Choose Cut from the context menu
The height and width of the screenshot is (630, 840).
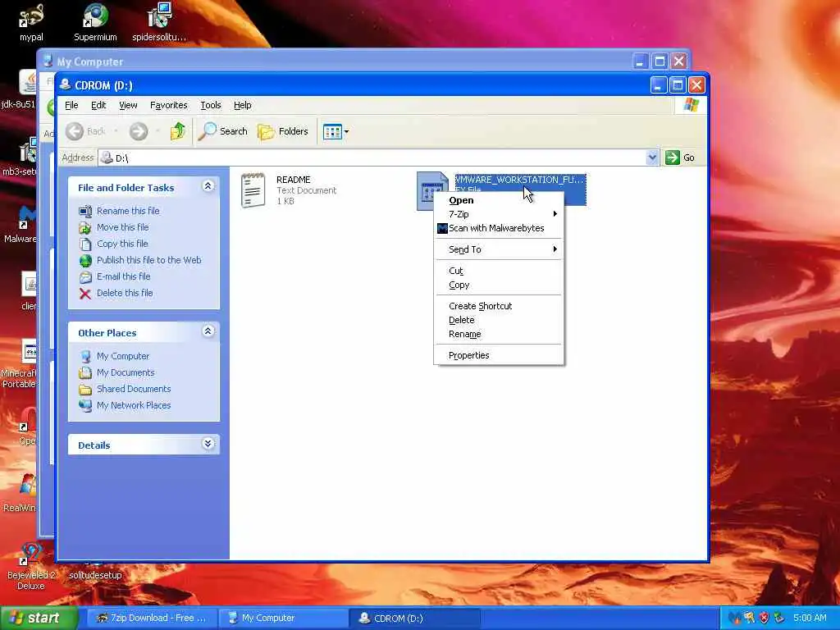click(x=456, y=271)
